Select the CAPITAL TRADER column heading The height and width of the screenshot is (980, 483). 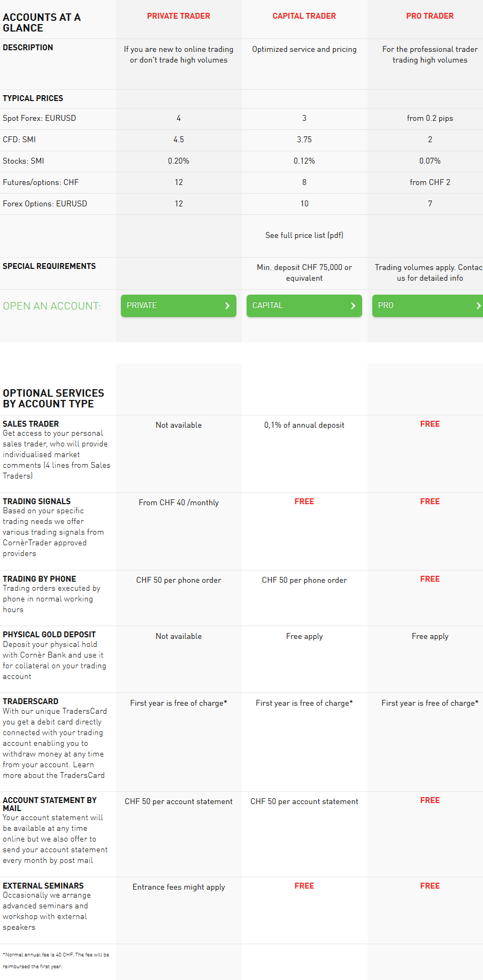click(x=304, y=16)
